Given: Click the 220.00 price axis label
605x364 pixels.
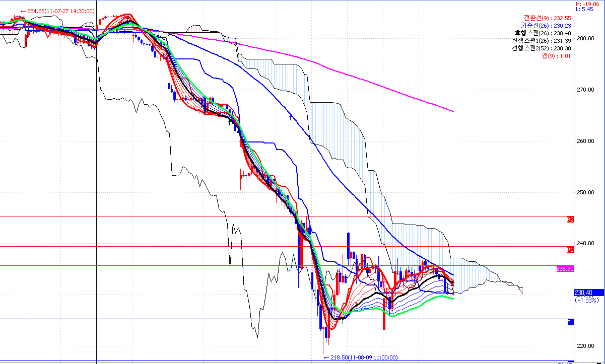Looking at the screenshot, I should click(583, 346).
